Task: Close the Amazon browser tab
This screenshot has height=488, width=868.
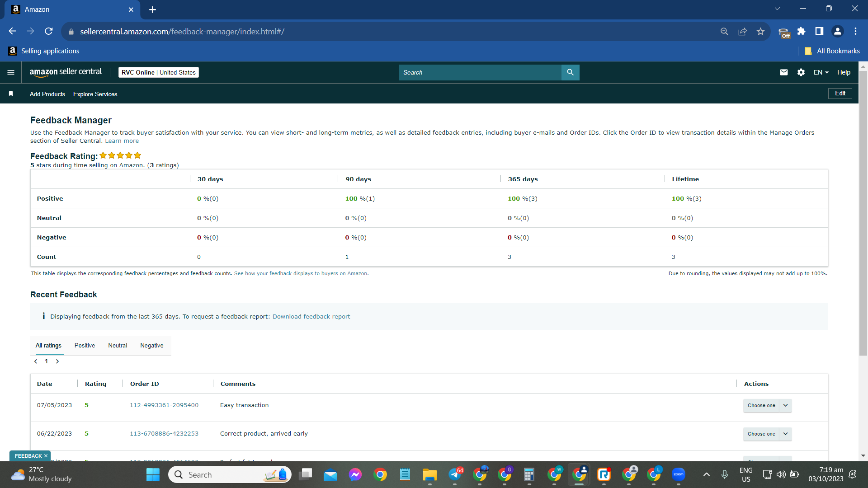Action: coord(131,9)
